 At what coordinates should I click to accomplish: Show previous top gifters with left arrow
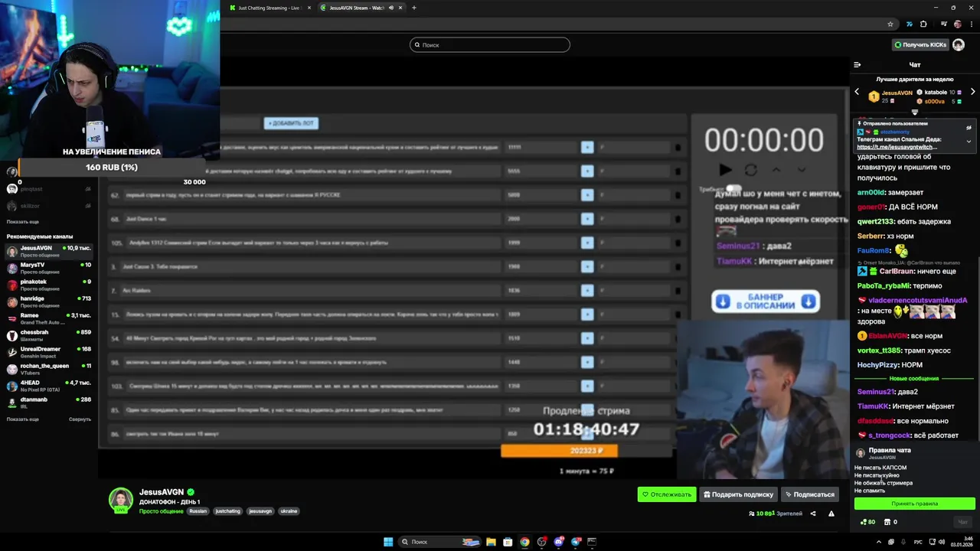[857, 92]
